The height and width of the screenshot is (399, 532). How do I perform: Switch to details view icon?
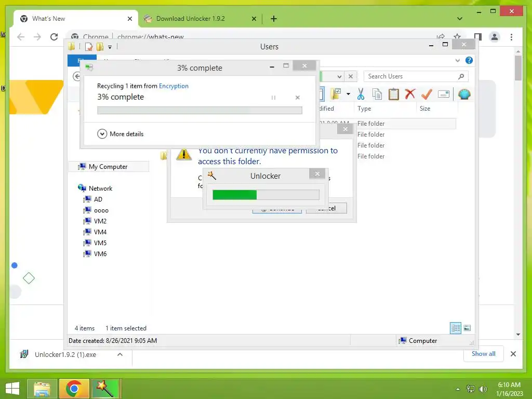tap(456, 328)
